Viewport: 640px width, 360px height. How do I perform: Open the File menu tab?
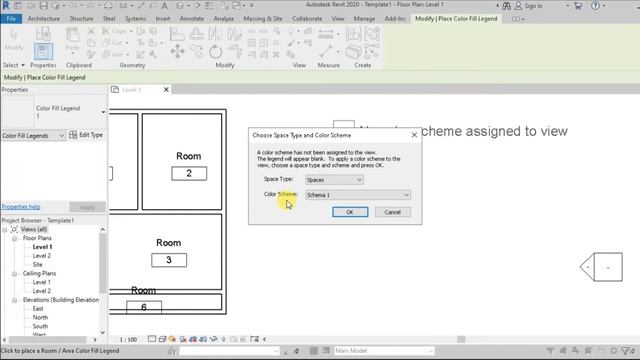(11, 19)
